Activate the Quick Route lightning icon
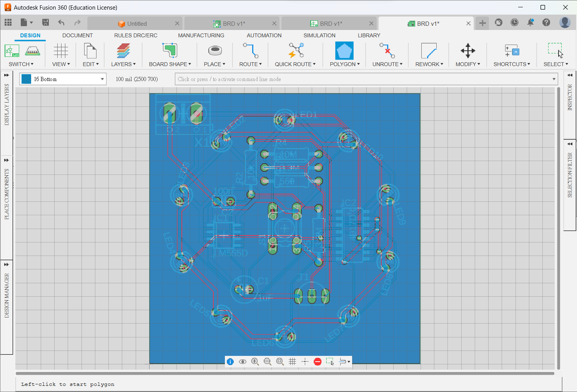 point(296,51)
